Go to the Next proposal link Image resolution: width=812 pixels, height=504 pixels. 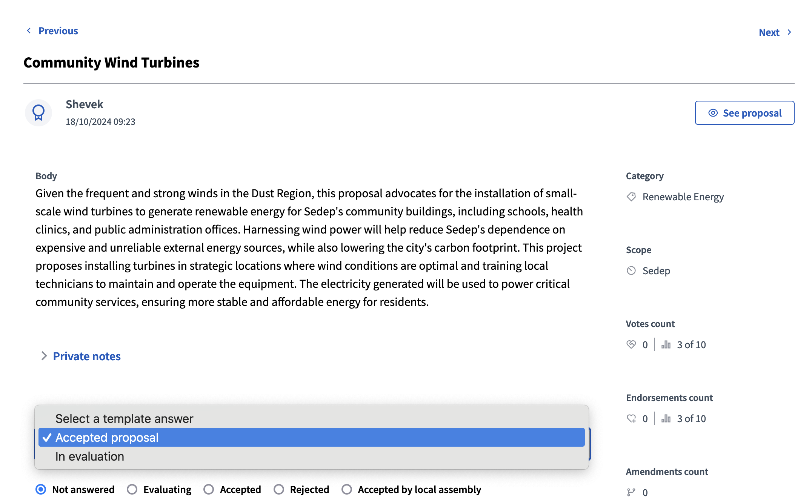(769, 32)
